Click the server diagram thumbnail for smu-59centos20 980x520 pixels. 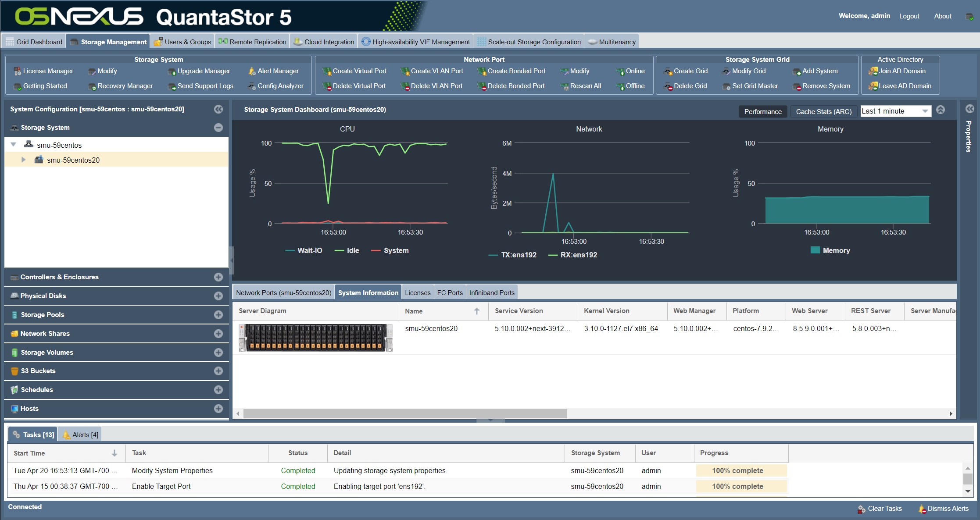point(315,338)
